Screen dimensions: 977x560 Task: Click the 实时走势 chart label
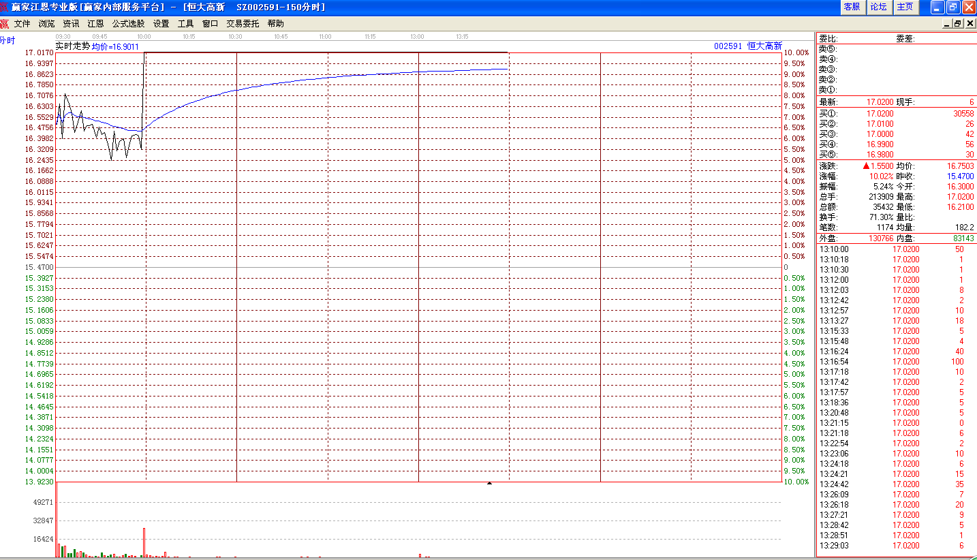pyautogui.click(x=72, y=46)
